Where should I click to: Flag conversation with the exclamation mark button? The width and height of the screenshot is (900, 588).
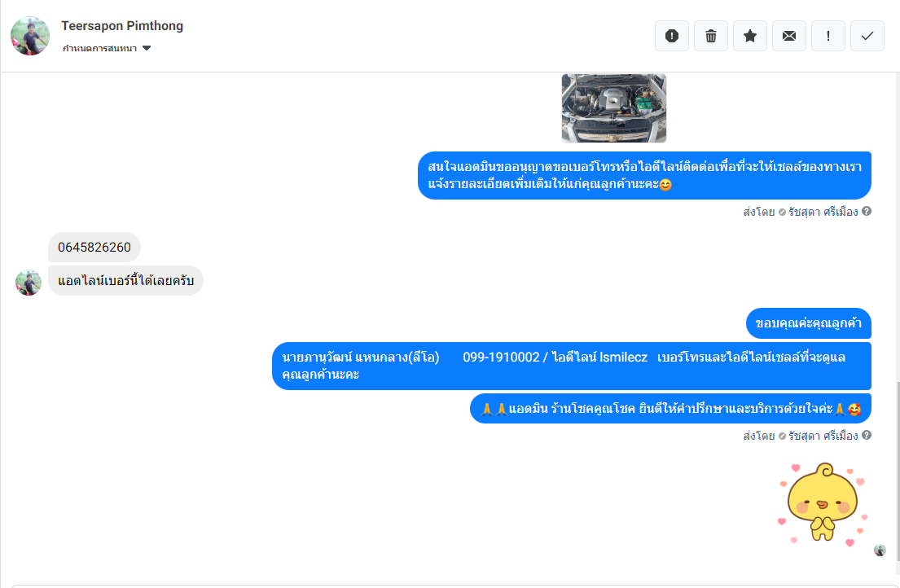(828, 36)
